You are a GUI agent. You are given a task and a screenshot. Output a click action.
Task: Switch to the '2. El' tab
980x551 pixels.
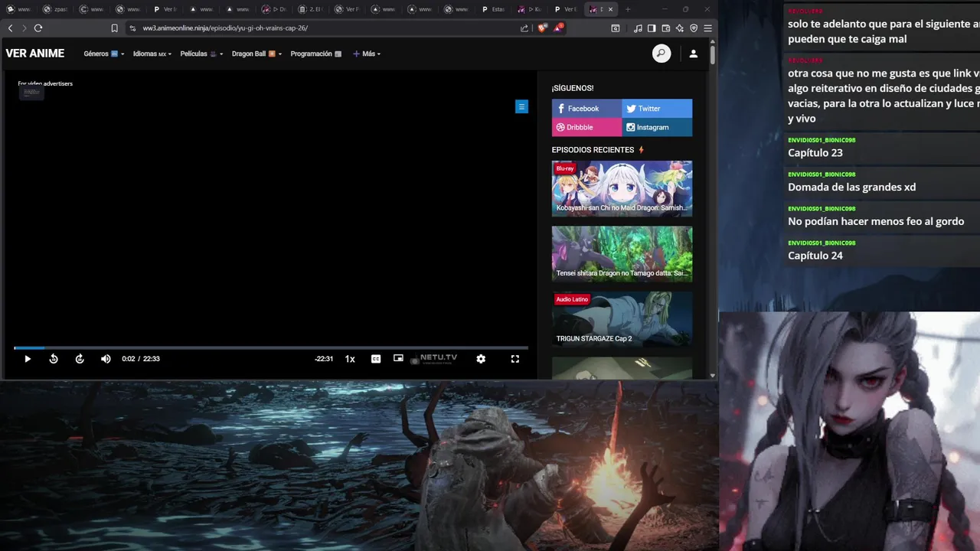pyautogui.click(x=310, y=9)
